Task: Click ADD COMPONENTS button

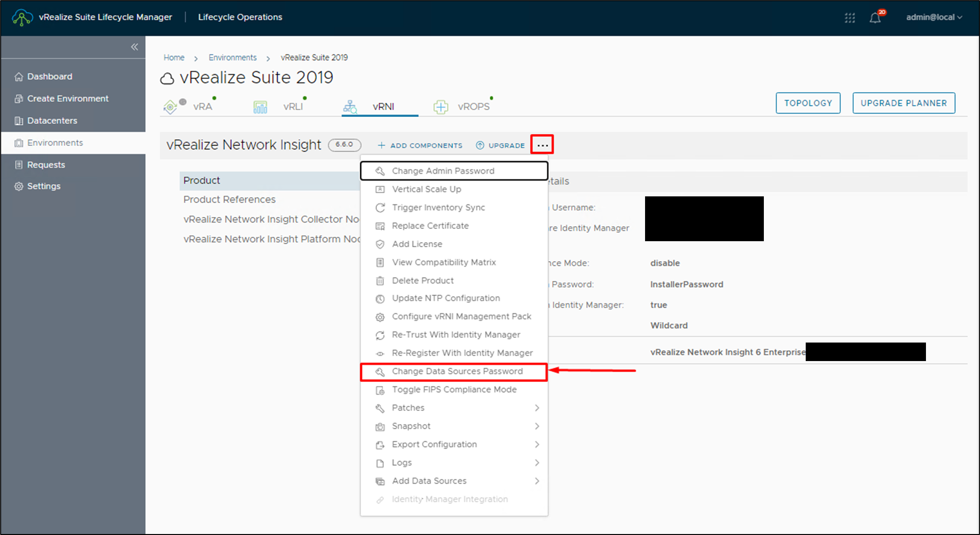Action: (420, 145)
